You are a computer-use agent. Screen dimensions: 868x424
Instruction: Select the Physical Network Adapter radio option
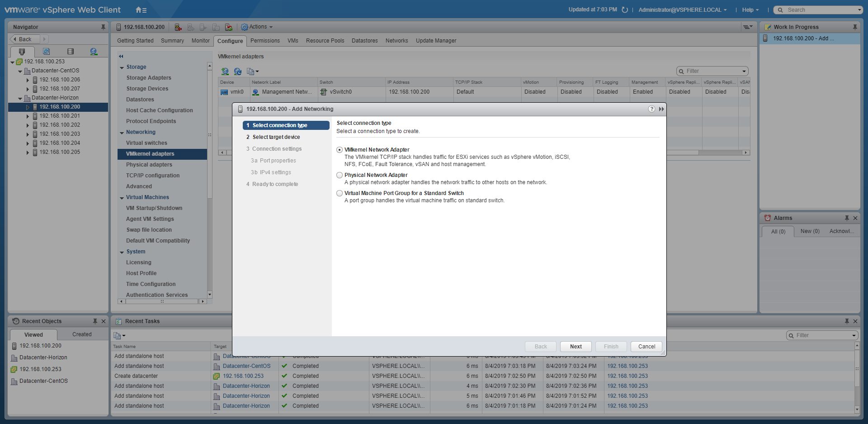point(340,175)
